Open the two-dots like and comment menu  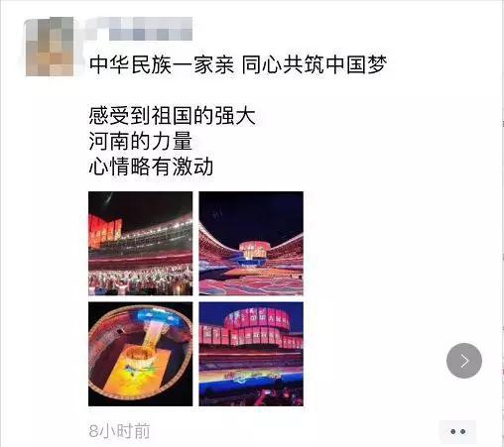click(x=457, y=431)
